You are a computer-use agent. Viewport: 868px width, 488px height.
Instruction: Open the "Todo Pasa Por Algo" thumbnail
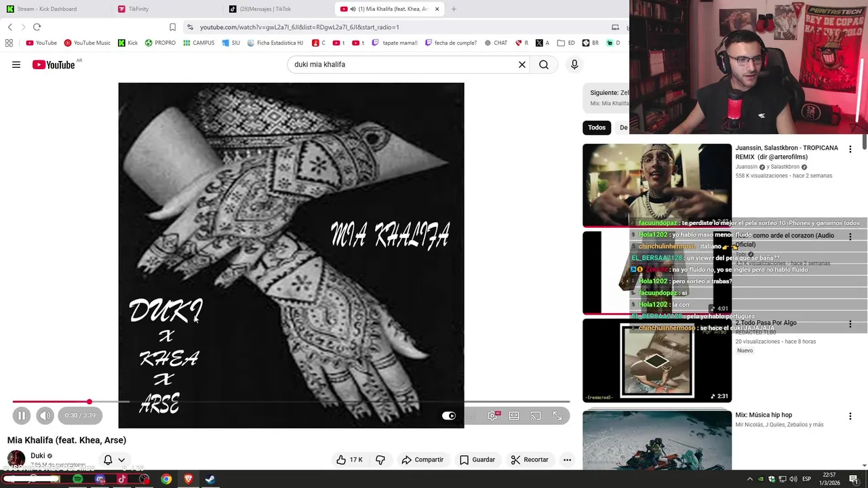coord(657,360)
